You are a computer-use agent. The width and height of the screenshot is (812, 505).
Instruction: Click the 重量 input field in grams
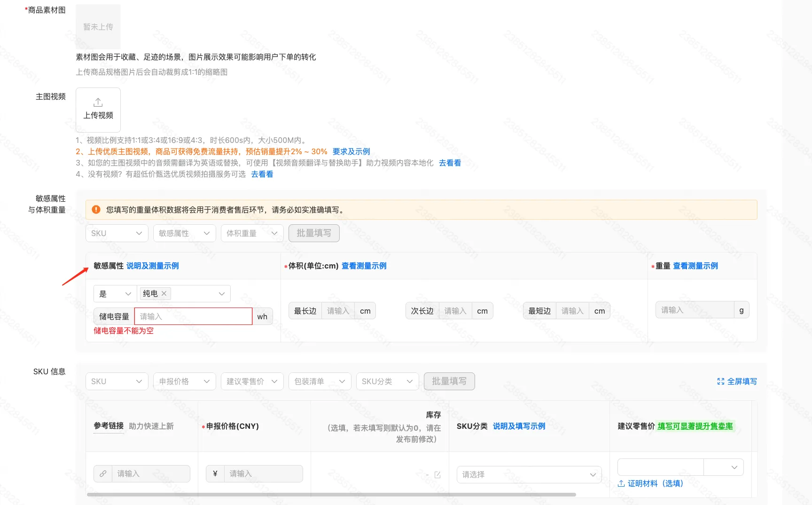(695, 310)
